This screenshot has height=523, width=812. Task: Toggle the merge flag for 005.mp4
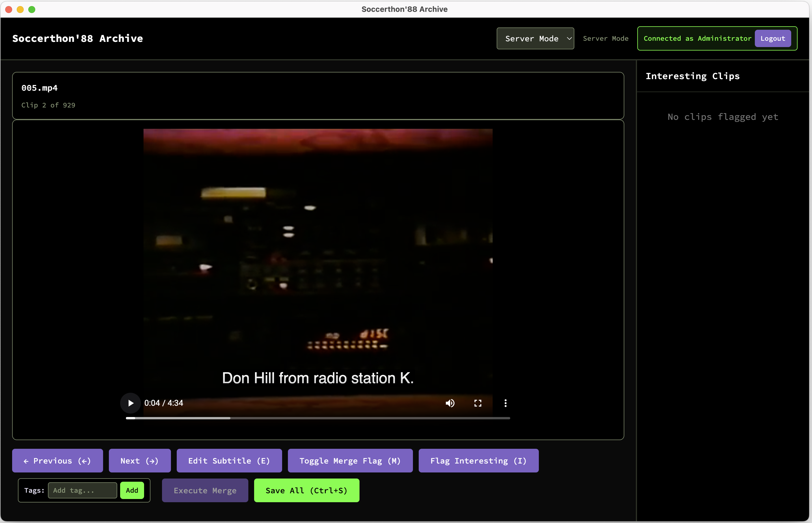pyautogui.click(x=350, y=461)
